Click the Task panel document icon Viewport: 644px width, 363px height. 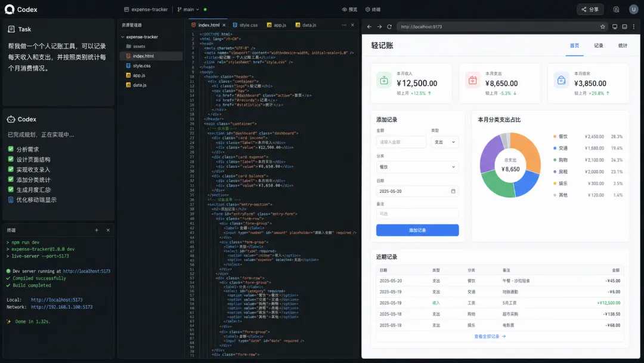click(x=11, y=29)
